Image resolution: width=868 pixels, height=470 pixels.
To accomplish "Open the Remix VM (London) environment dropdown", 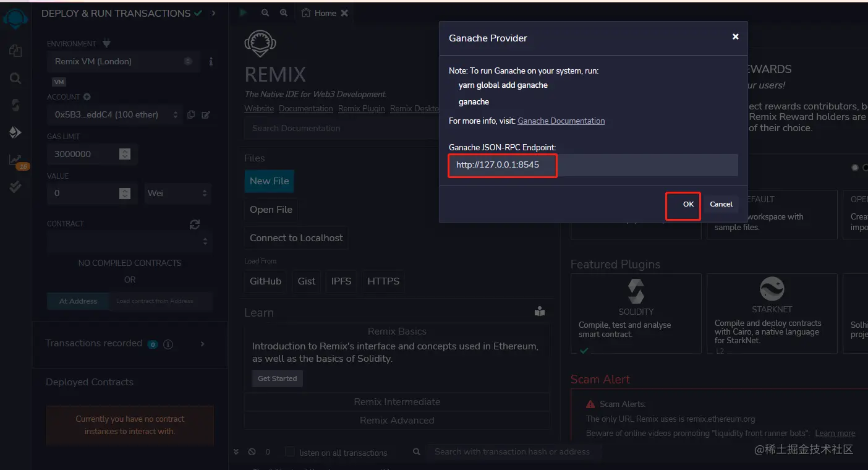I will [x=124, y=62].
